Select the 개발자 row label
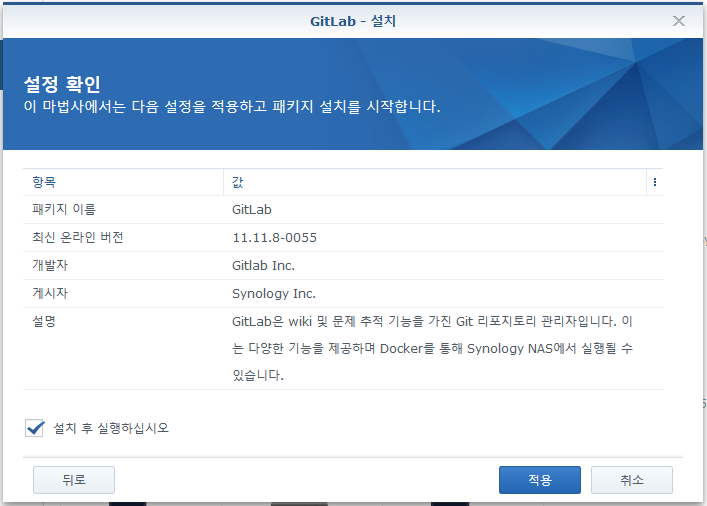 (x=50, y=265)
